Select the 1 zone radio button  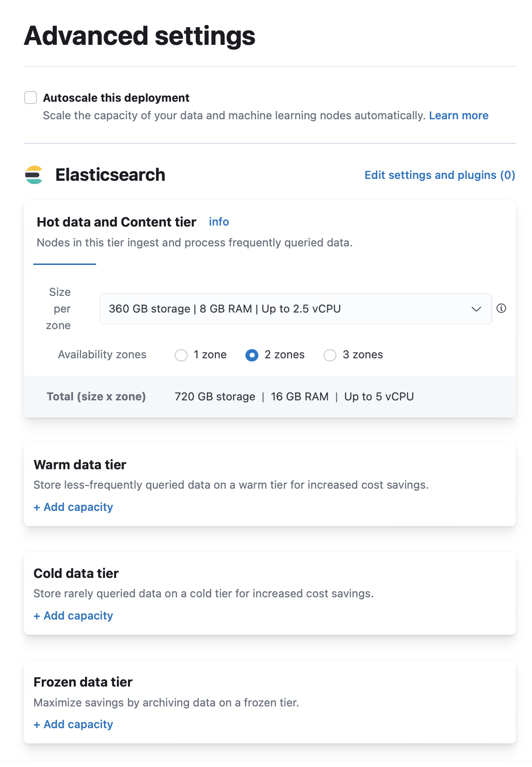tap(181, 355)
